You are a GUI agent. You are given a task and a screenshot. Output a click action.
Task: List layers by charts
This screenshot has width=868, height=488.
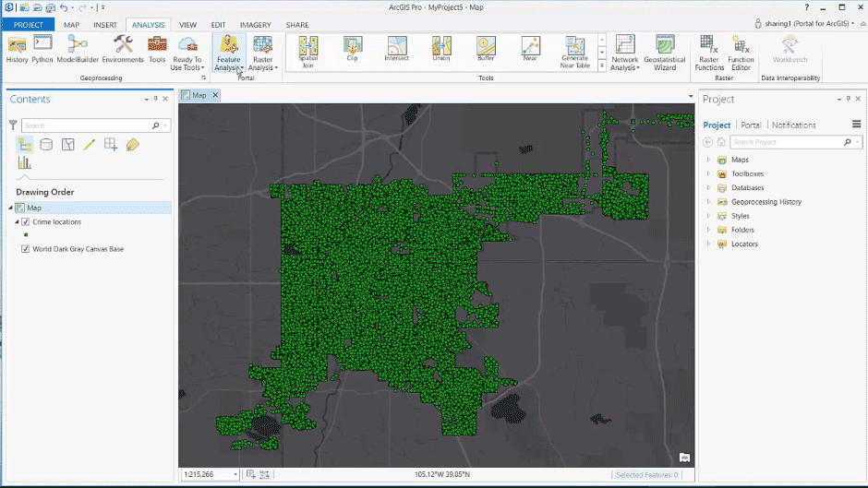(24, 162)
